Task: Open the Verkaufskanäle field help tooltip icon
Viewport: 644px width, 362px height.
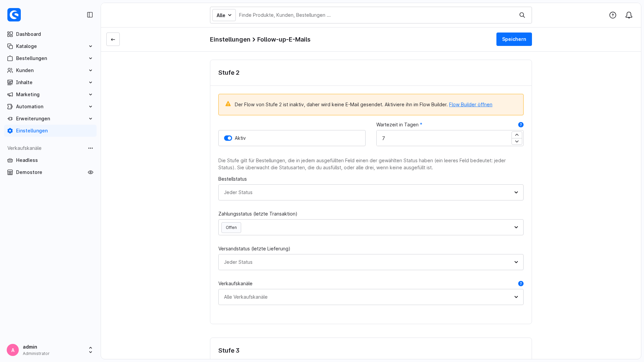Action: [x=521, y=284]
